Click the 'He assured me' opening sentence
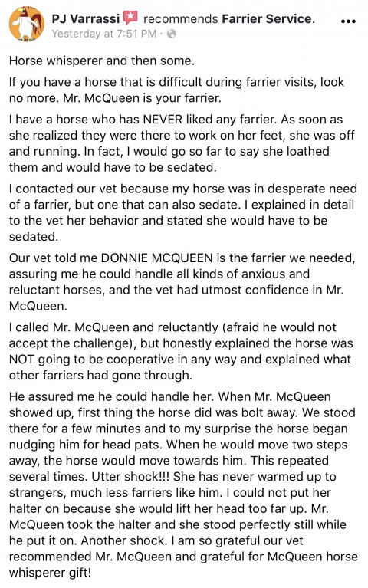Screen dimensions: 368x588 (x=112, y=396)
